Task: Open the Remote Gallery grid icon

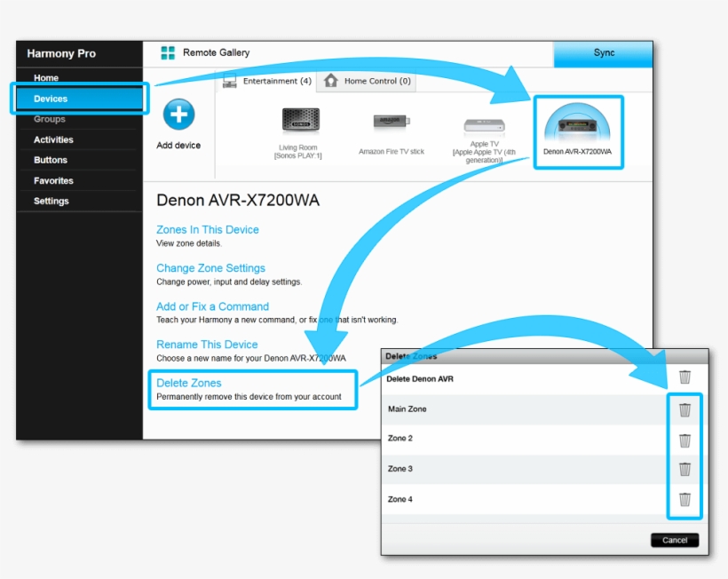Action: coord(168,53)
